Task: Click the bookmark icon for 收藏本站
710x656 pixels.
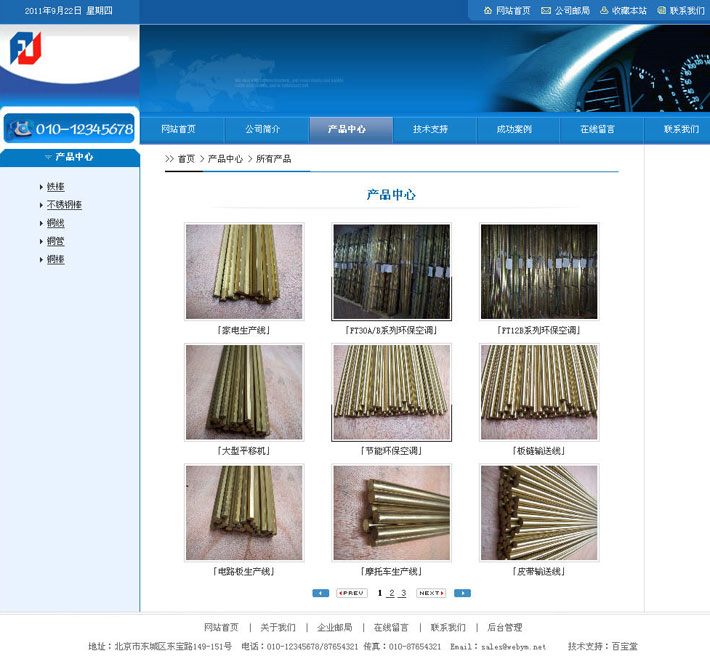Action: 604,11
